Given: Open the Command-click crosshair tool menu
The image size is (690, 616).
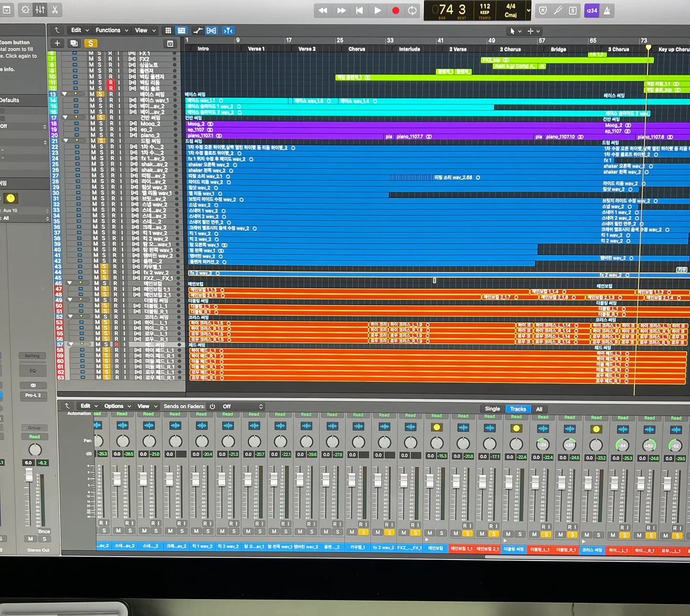Looking at the screenshot, I should [533, 31].
